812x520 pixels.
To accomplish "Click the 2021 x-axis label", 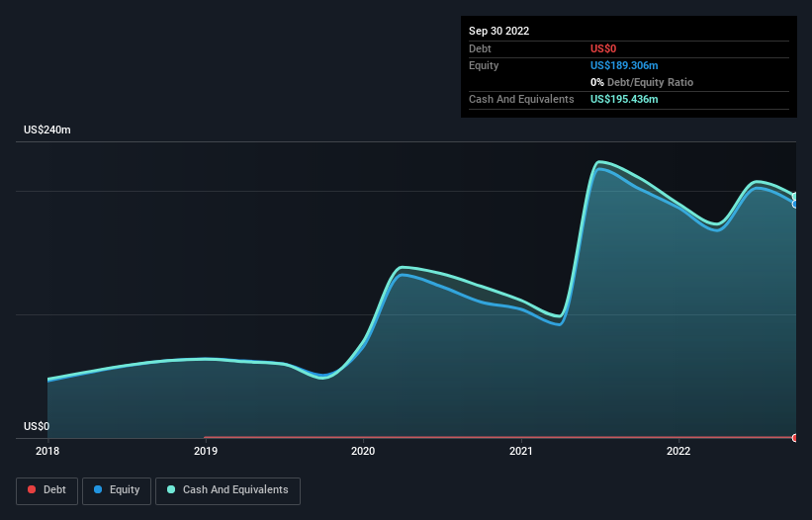I will (x=521, y=451).
